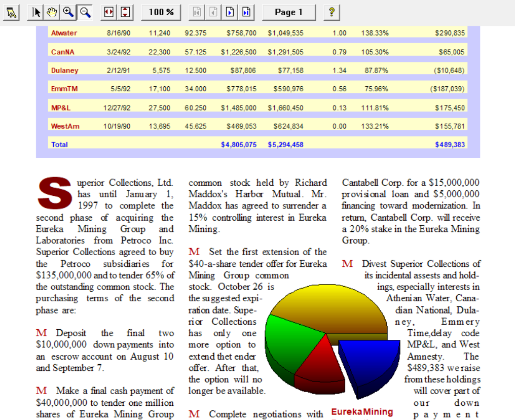This screenshot has width=515, height=420.
Task: Fit page to width
Action: (x=108, y=13)
